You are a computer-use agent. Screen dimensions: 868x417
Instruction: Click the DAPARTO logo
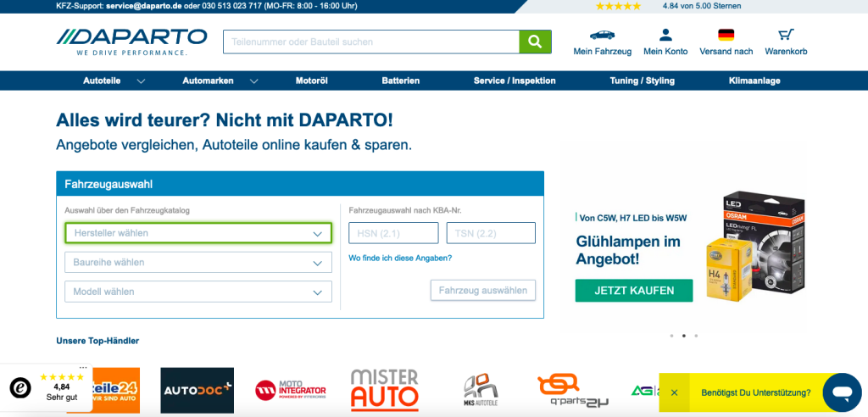(131, 42)
